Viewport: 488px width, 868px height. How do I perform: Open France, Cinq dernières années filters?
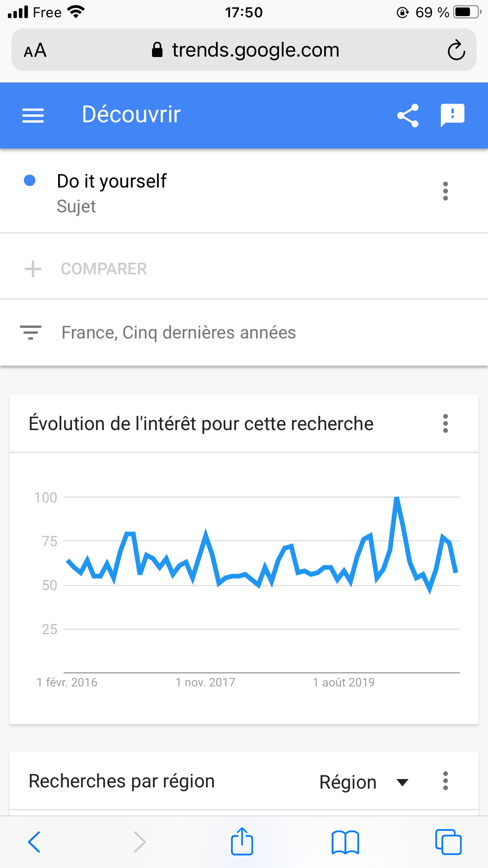(178, 333)
